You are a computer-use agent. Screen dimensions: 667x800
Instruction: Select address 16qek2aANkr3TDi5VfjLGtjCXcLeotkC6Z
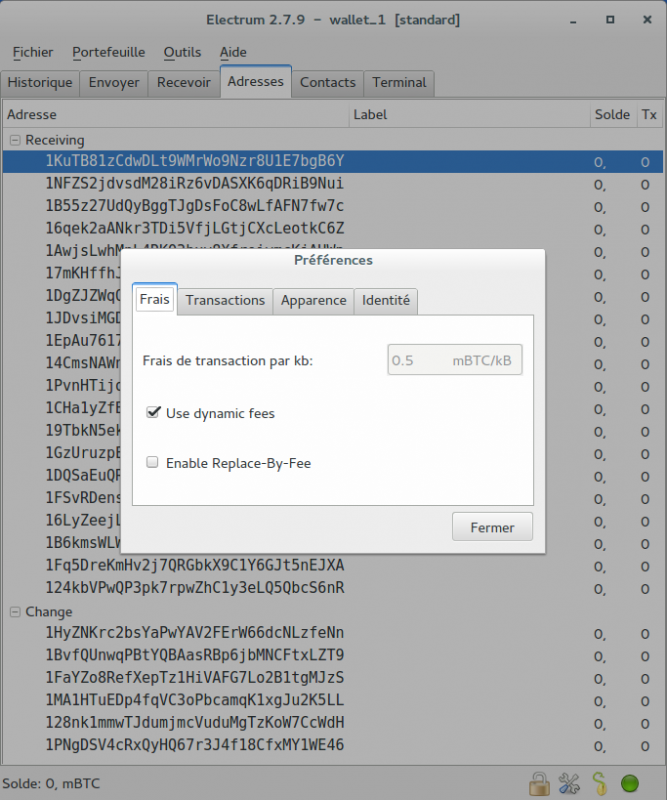[333, 229]
